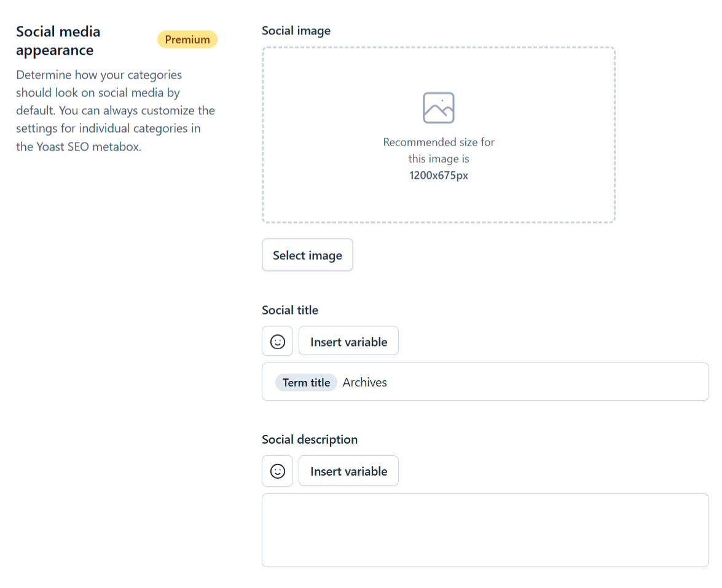The width and height of the screenshot is (722, 588).
Task: Click the image placeholder icon in Social image
Action: click(438, 108)
